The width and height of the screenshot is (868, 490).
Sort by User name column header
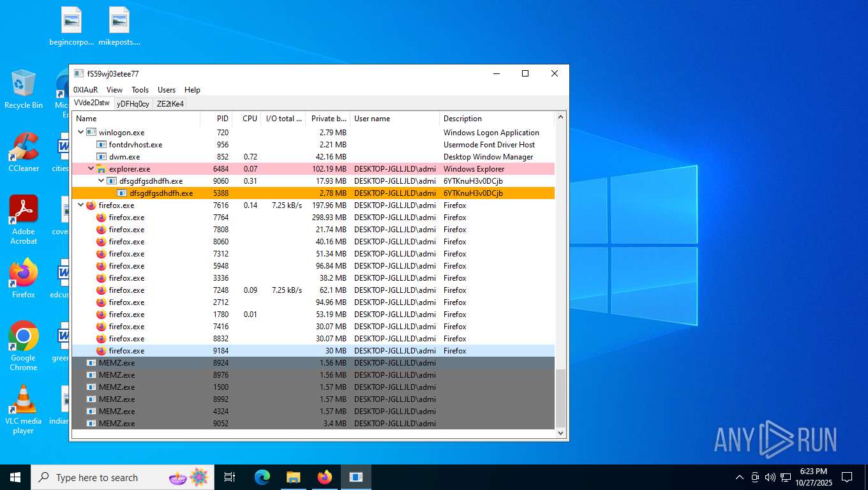pyautogui.click(x=395, y=119)
